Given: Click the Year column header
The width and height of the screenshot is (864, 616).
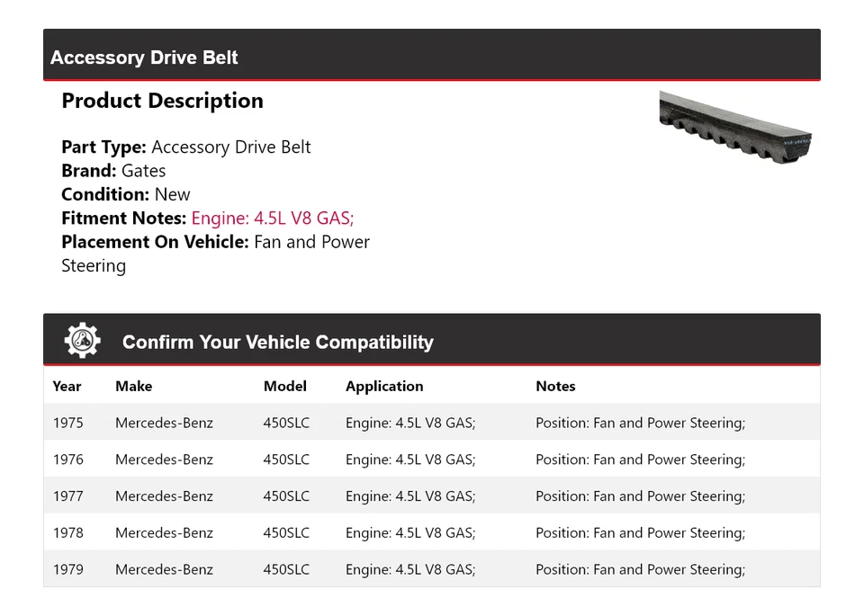Looking at the screenshot, I should point(67,386).
